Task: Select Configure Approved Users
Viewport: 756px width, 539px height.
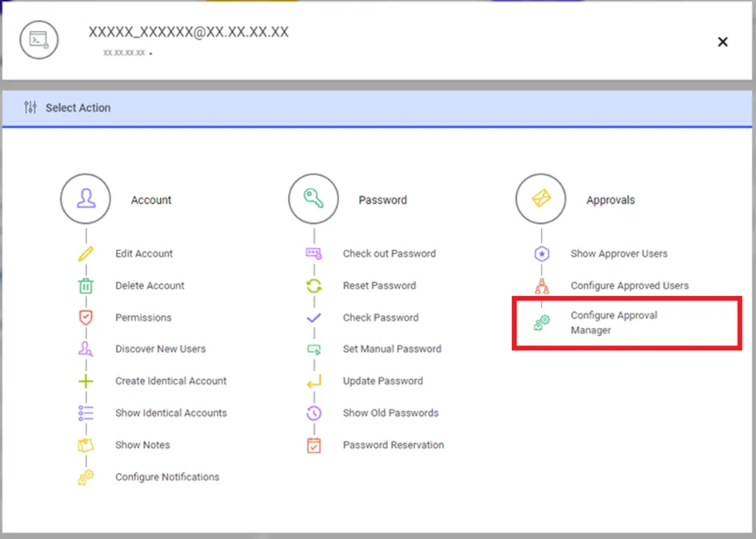Action: (x=629, y=285)
